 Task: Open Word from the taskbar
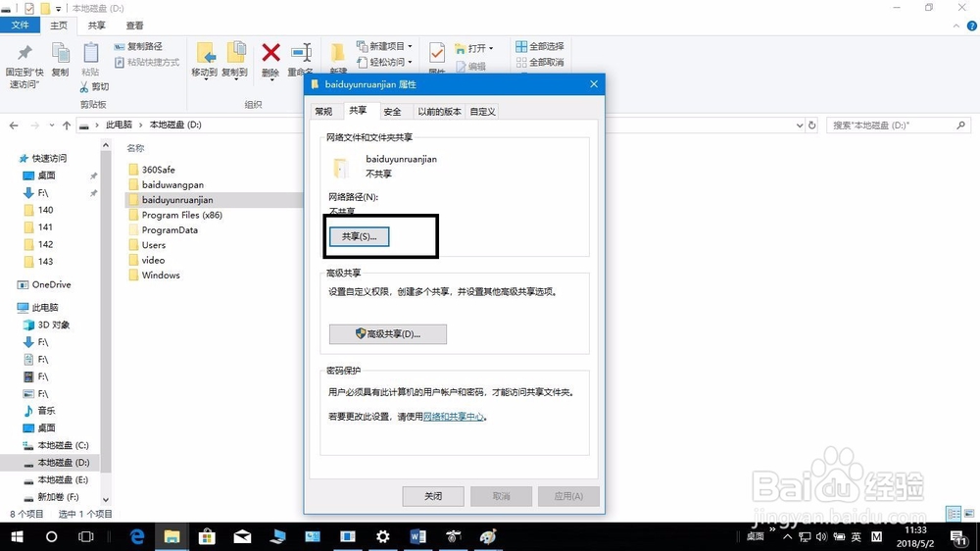pyautogui.click(x=417, y=536)
